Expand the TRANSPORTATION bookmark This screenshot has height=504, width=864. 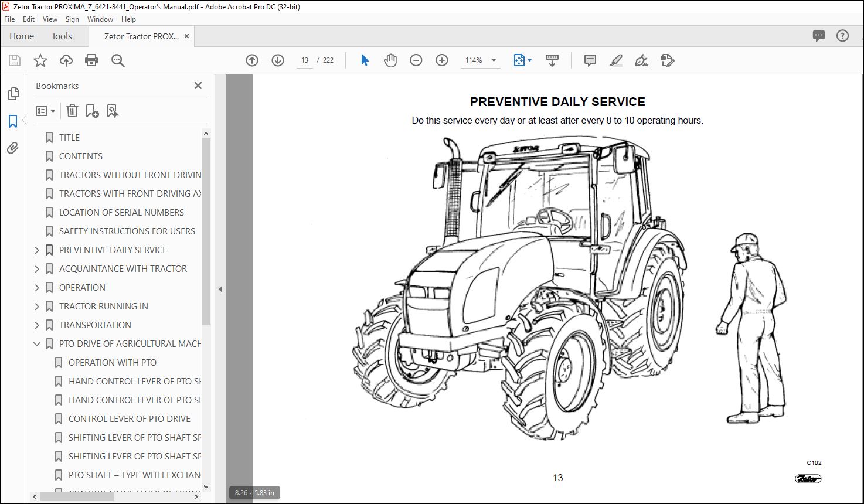point(37,325)
